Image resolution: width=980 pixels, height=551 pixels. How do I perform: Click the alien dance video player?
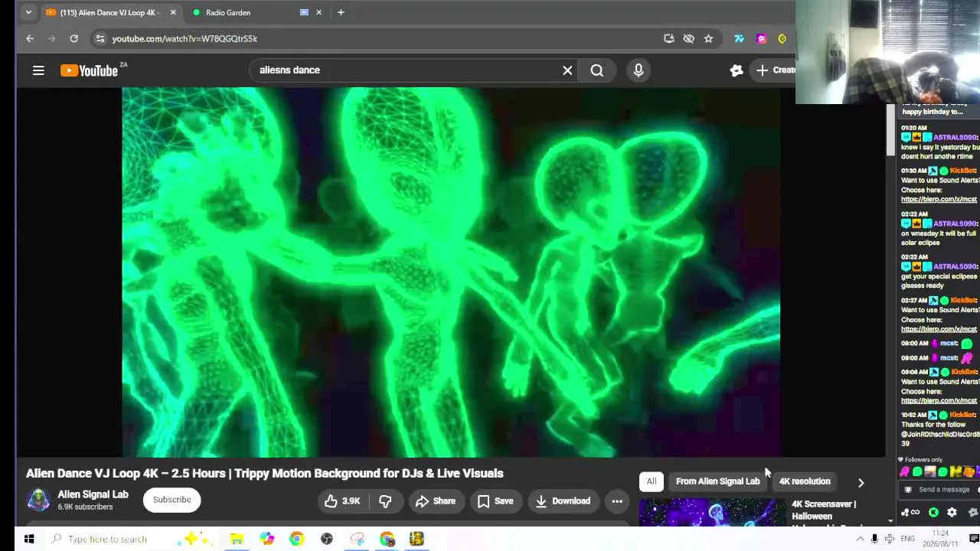pos(451,272)
